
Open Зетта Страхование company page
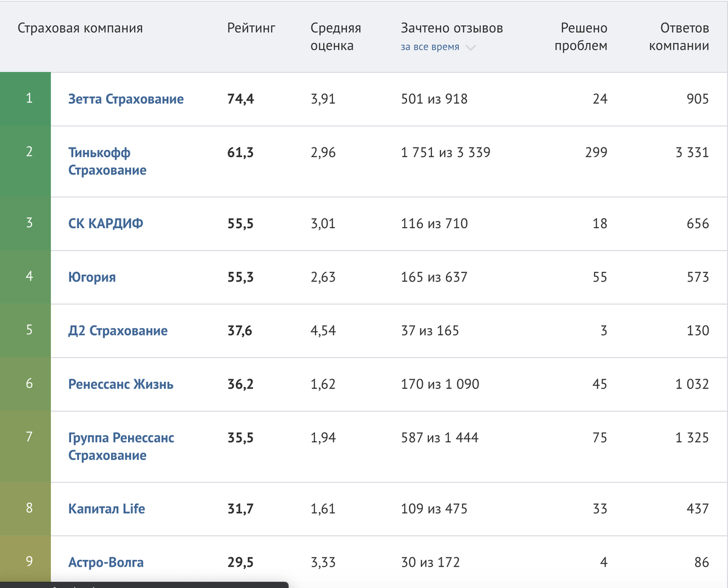pos(126,99)
